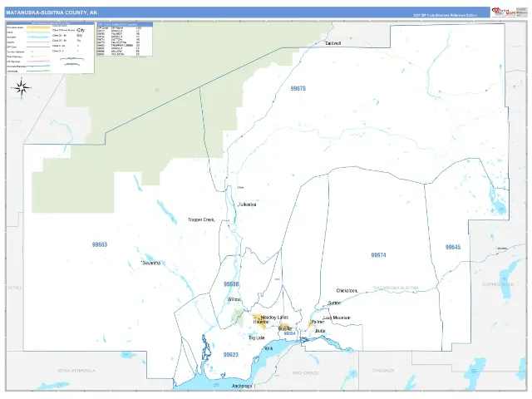Click the Chickaloon place label
Viewport: 532px width, 399px height.
click(x=347, y=291)
